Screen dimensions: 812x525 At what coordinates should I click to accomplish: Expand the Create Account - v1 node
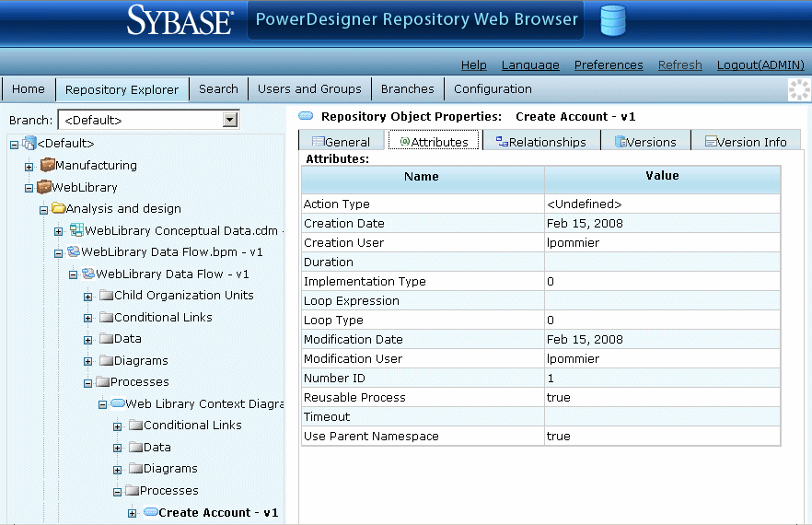click(x=133, y=513)
